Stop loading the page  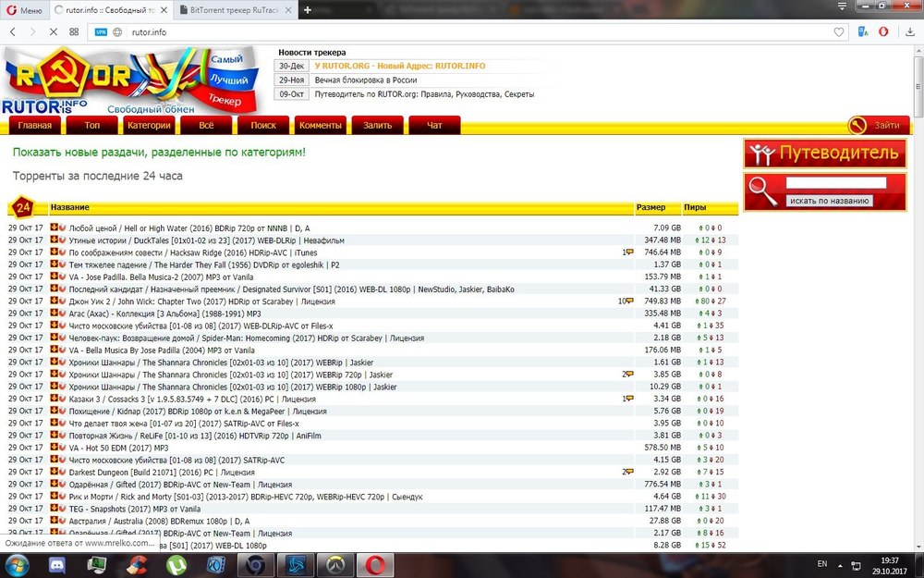point(53,31)
